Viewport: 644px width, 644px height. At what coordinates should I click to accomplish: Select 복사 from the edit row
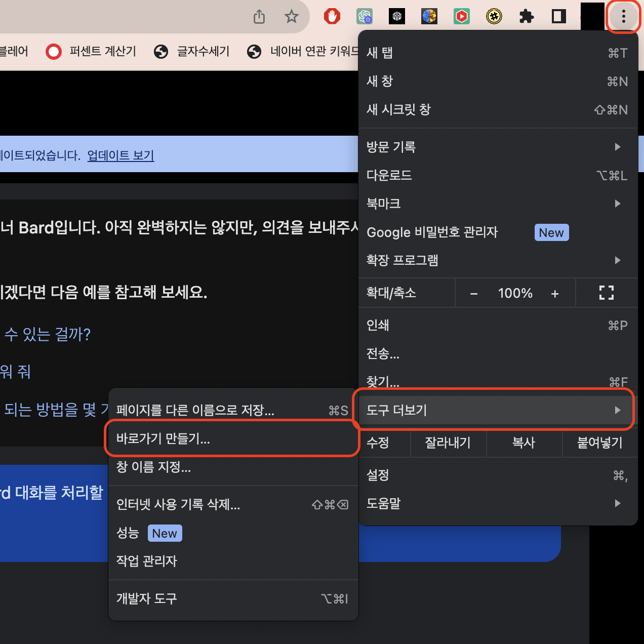[524, 443]
